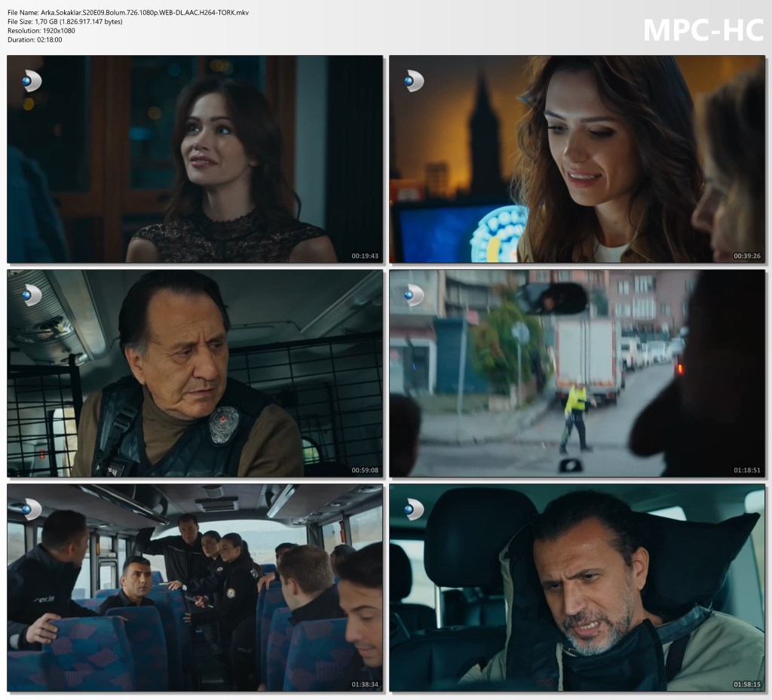Open the thumbnail of the older officer with a badge

click(195, 373)
